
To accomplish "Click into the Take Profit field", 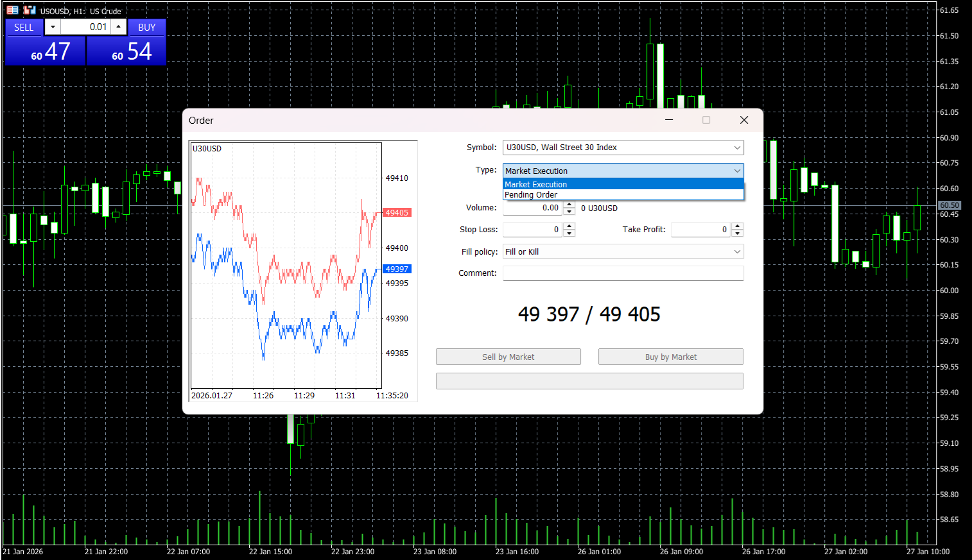I will [701, 230].
